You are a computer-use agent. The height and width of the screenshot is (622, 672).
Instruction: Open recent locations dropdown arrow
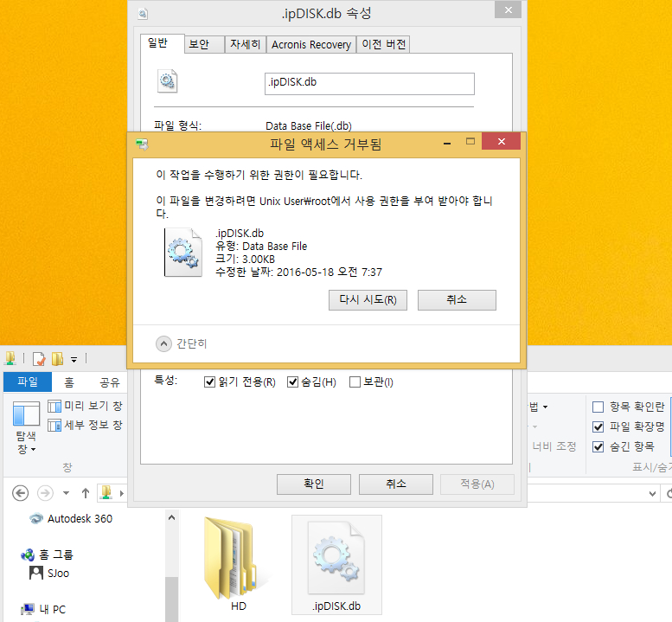(x=66, y=493)
